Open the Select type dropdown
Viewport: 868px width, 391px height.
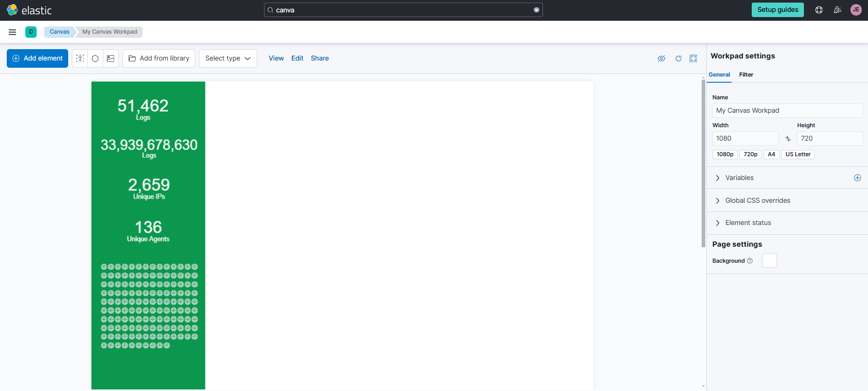click(x=228, y=58)
